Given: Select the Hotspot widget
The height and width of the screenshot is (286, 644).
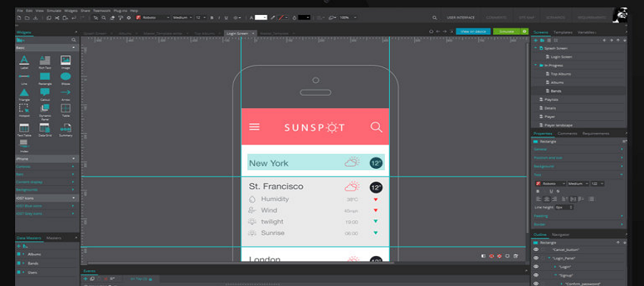Looking at the screenshot, I should click(x=24, y=110).
